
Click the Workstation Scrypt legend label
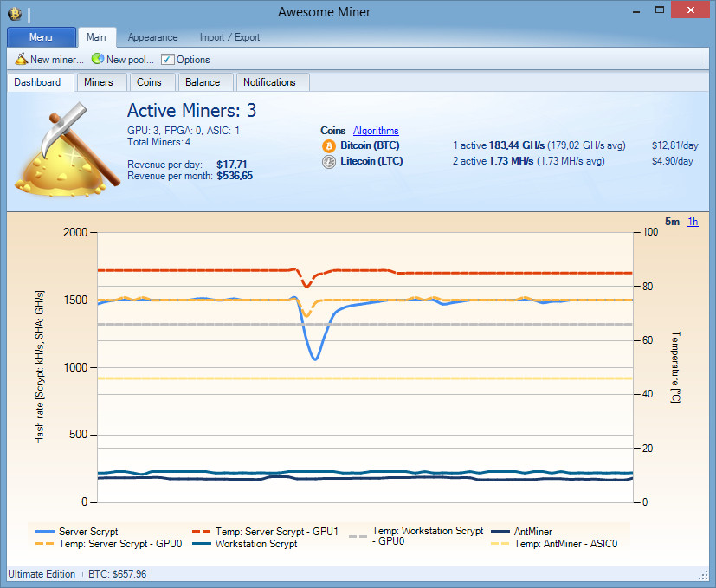pyautogui.click(x=256, y=544)
